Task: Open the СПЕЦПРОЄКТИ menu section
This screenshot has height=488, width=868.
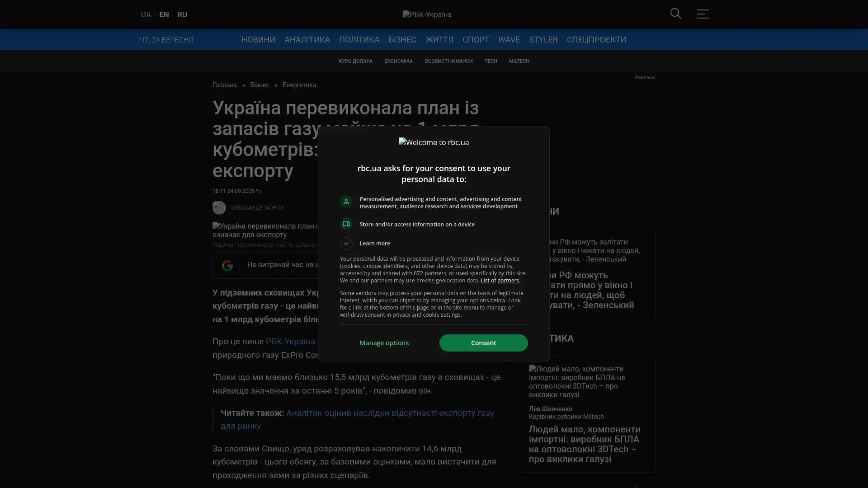Action: coord(596,40)
